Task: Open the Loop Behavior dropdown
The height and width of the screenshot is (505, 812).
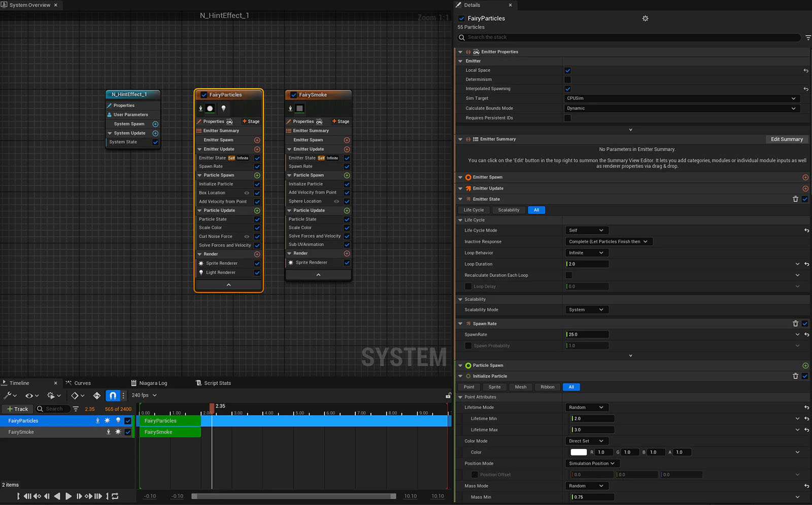Action: (x=586, y=253)
